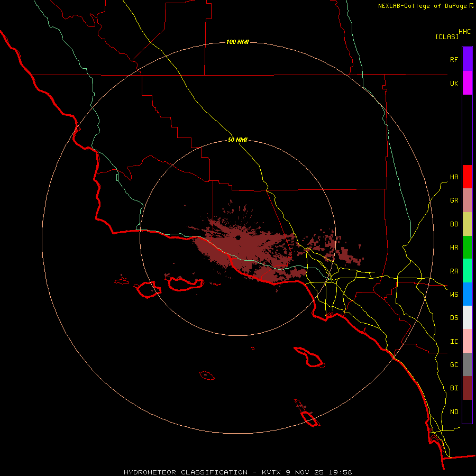The height and width of the screenshot is (476, 476).
Task: Click the BD legend label
Action: pos(454,224)
